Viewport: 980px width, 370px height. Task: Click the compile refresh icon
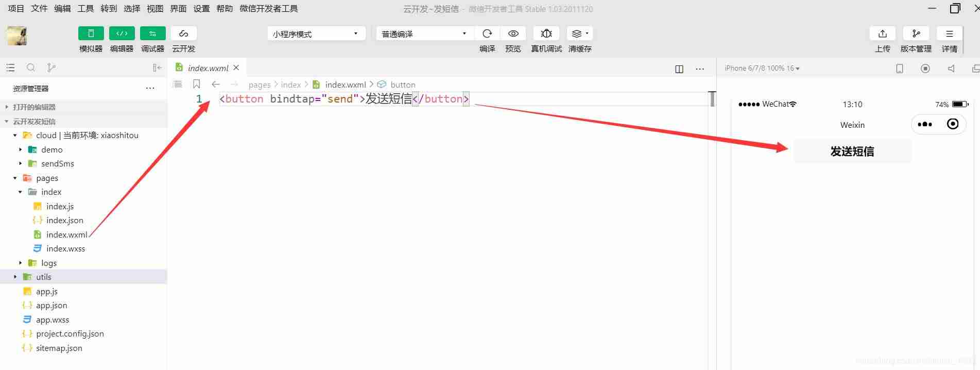coord(487,33)
